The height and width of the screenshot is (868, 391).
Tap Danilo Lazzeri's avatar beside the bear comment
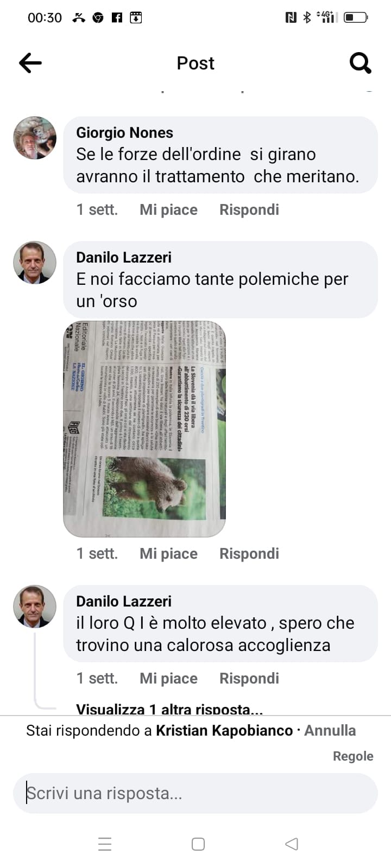[x=35, y=263]
